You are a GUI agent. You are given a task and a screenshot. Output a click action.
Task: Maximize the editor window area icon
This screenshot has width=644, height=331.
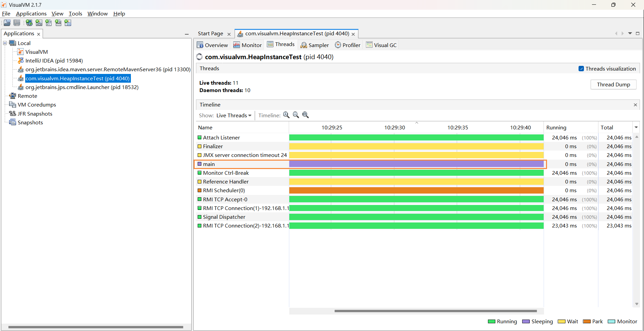click(x=638, y=34)
